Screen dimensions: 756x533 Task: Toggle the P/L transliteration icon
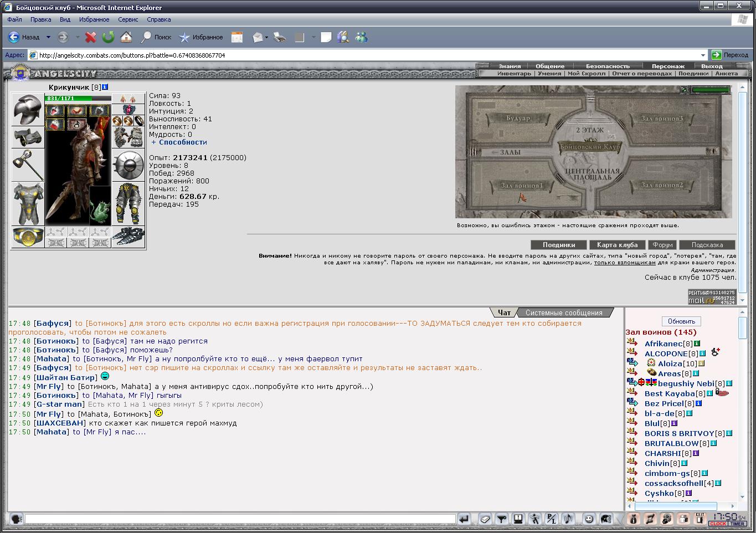coord(551,519)
